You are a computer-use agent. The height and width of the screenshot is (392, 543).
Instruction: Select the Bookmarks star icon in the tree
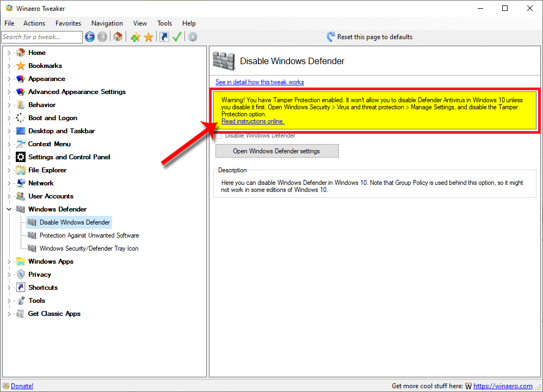(21, 66)
